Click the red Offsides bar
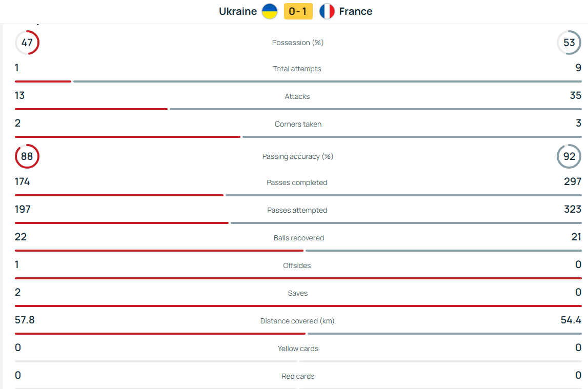The image size is (588, 389). point(298,278)
